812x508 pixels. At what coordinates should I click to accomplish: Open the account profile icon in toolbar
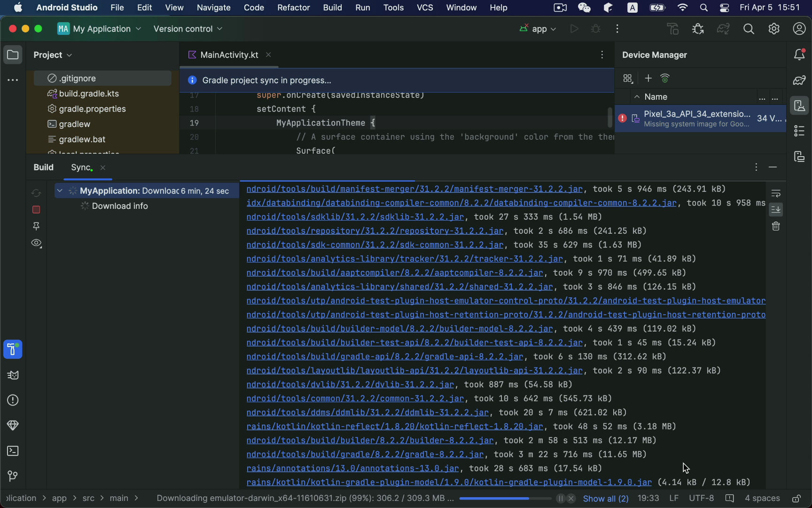799,29
